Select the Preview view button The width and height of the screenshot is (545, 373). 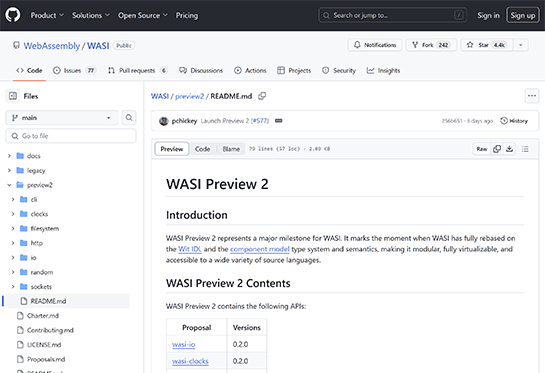172,149
